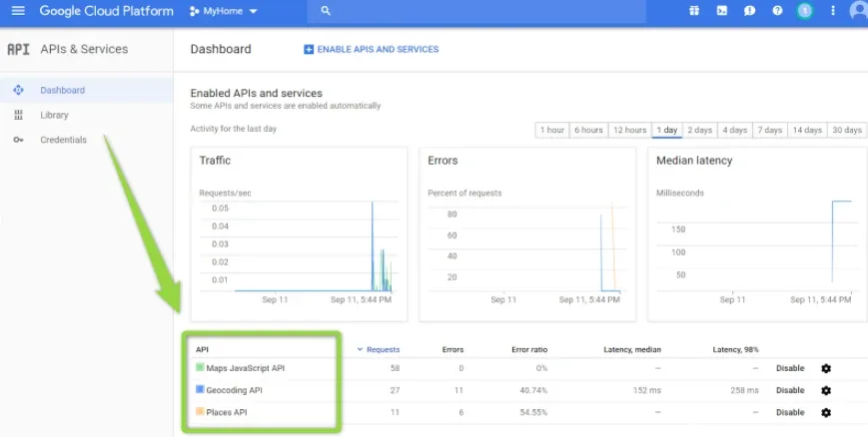Open Library in the sidebar
868x437 pixels.
click(x=54, y=115)
